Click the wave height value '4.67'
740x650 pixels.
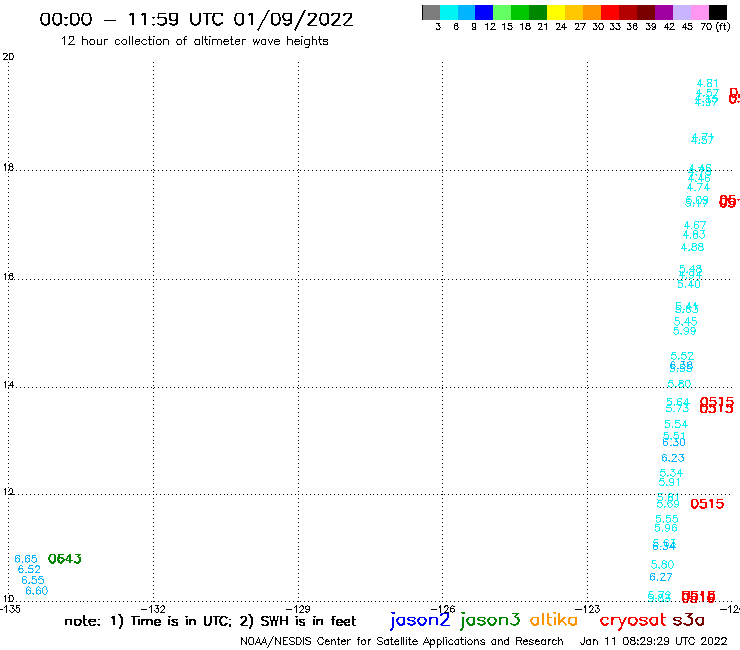(x=695, y=225)
